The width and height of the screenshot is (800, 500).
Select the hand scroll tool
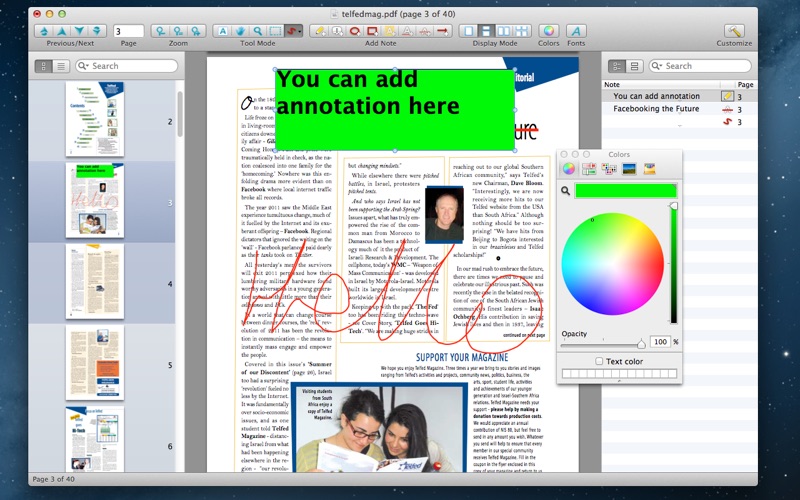click(x=239, y=31)
